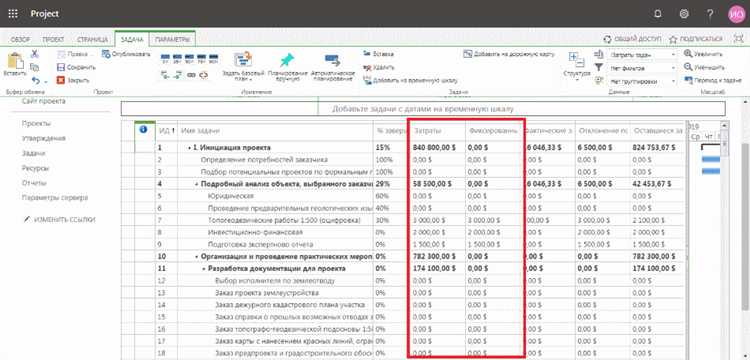Screen dimensions: 750x360
Task: Click the Закрыть close project button
Action: [x=73, y=80]
